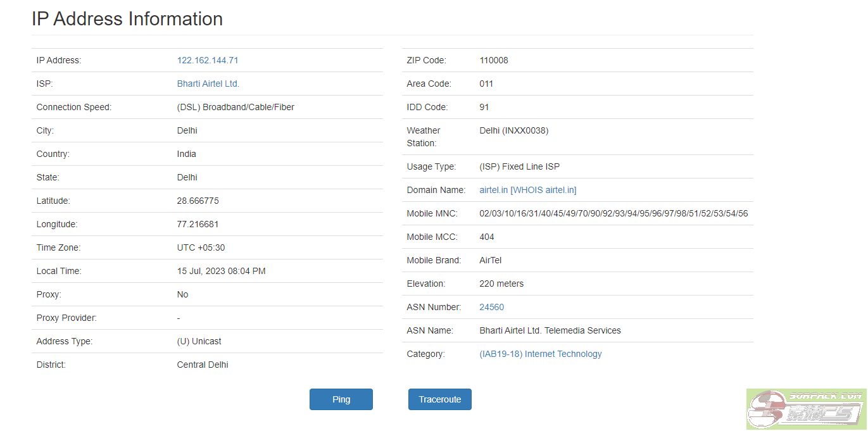Click the "Latitude:" label
868x431 pixels.
click(x=54, y=201)
